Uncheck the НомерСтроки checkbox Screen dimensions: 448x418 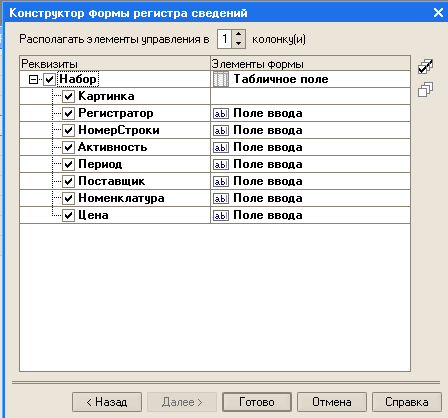68,130
